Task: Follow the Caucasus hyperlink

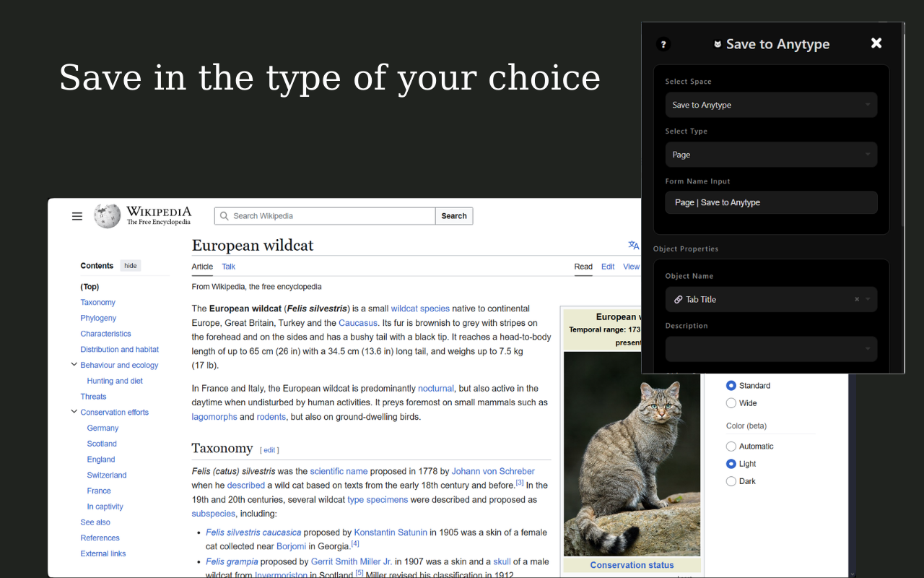Action: [357, 323]
